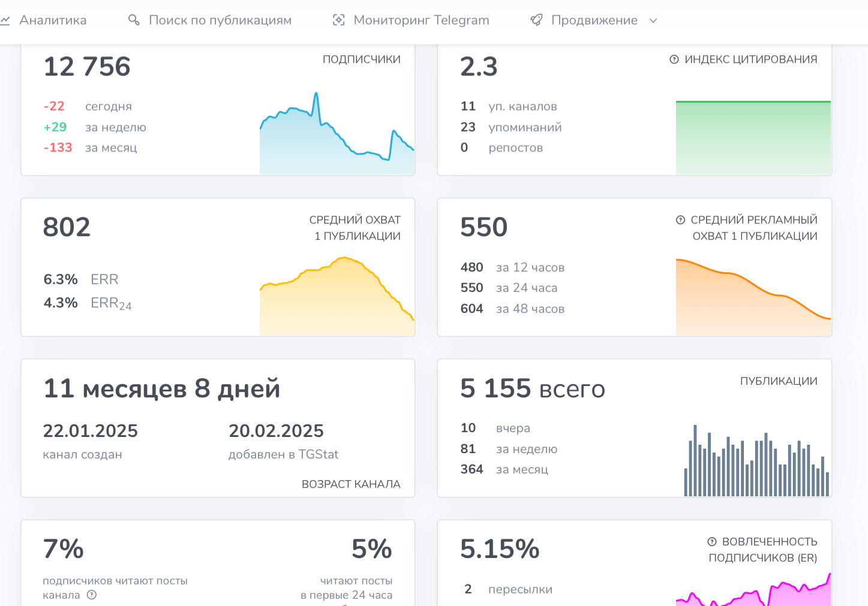Switch to Поиск по публикациям section
The image size is (868, 606).
(220, 20)
